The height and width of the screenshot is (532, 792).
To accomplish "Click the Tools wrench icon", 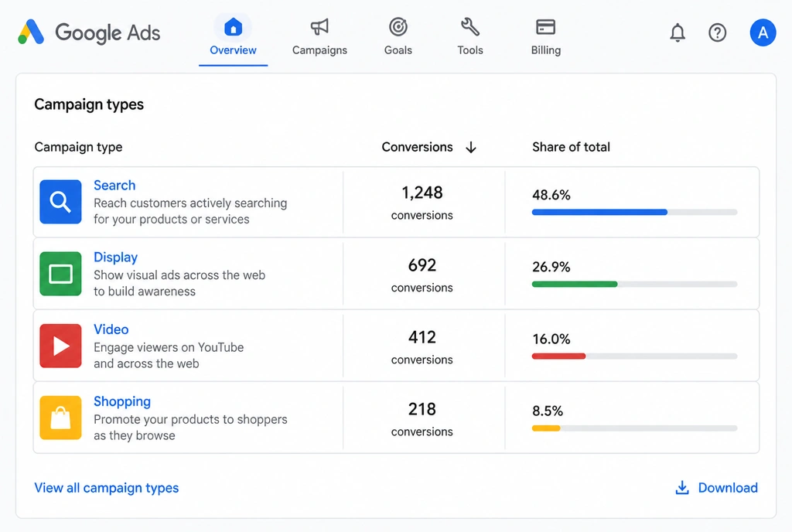I will coord(470,27).
